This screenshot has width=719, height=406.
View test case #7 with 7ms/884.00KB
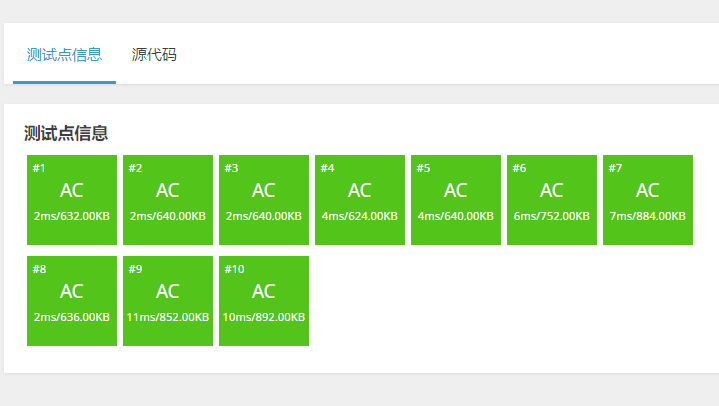648,200
